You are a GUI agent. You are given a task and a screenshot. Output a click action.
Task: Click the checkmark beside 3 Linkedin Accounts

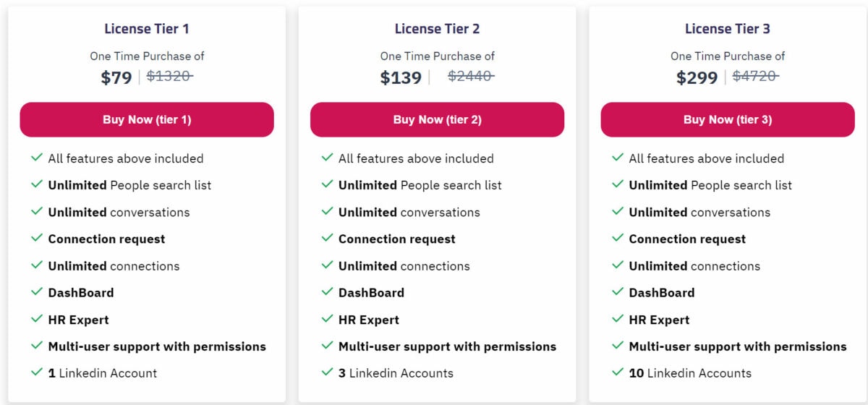(327, 372)
